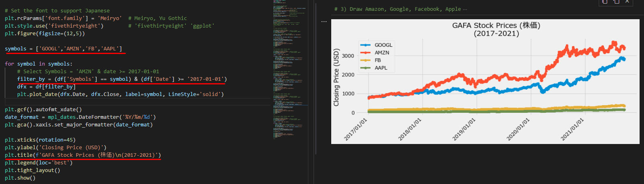Click the code minimap overview
The image size is (644, 184).
290,70
